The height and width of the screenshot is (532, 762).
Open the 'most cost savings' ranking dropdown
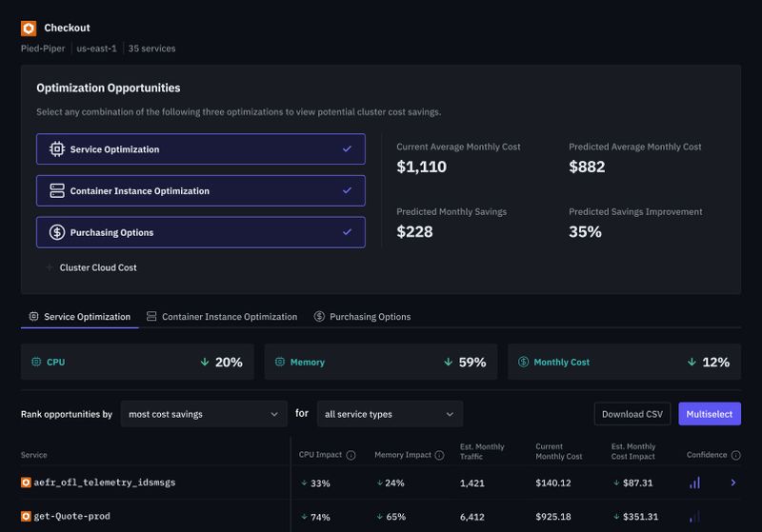pos(204,414)
